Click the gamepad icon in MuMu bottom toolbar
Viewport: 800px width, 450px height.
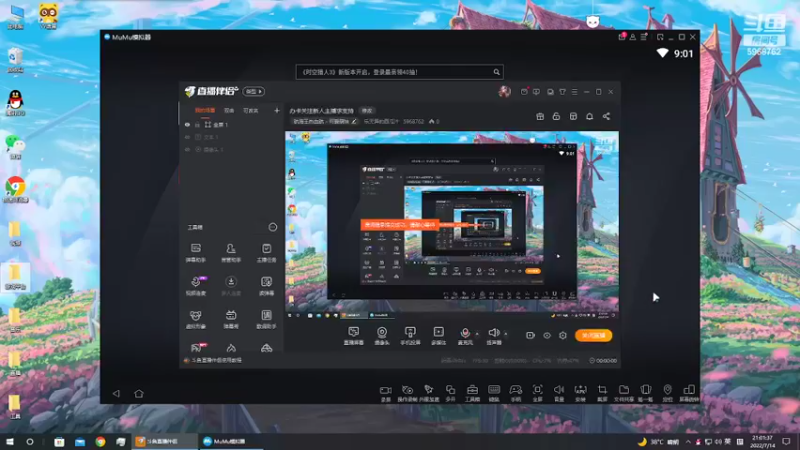(x=516, y=393)
